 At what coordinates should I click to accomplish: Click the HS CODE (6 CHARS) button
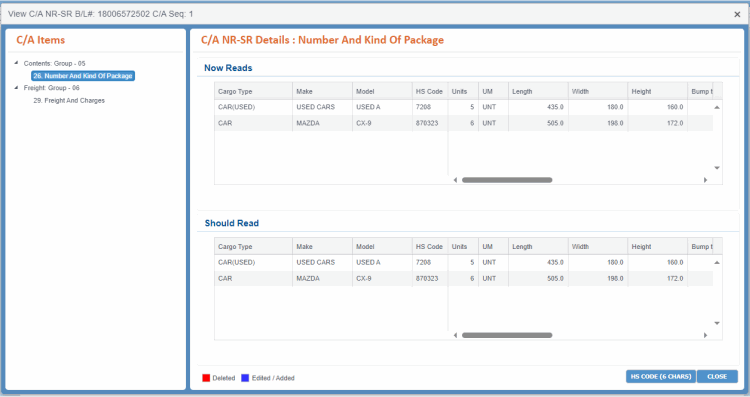coord(661,376)
